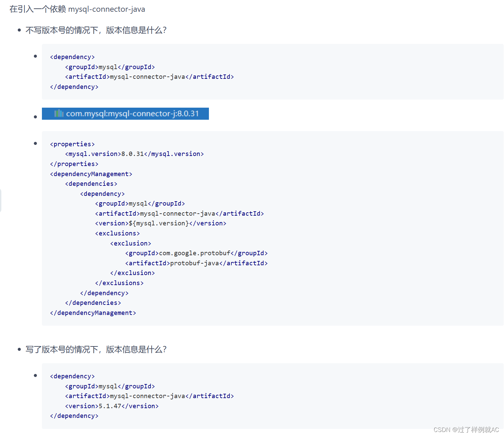Click '</dependencyManagement>' closing tag line

point(93,313)
